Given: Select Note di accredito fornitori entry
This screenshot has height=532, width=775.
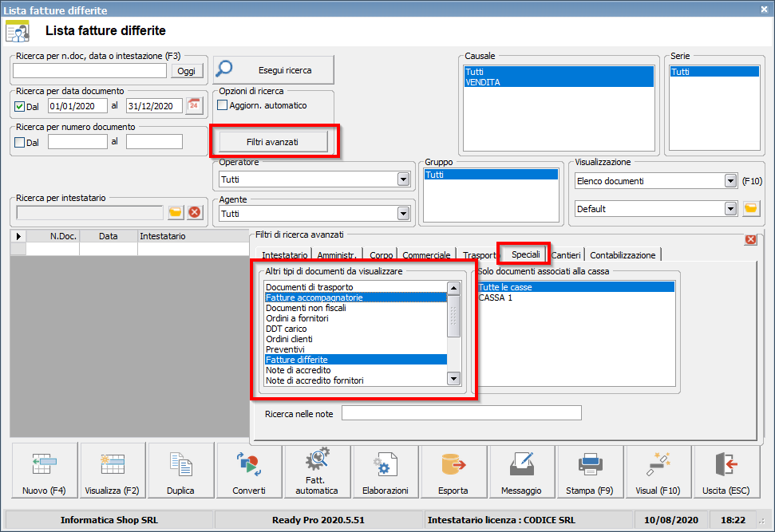Looking at the screenshot, I should (356, 380).
